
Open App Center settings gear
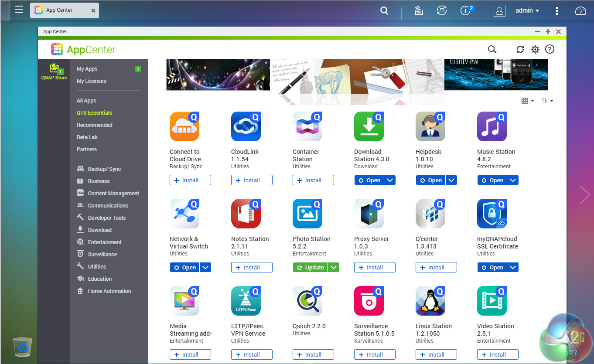click(535, 49)
